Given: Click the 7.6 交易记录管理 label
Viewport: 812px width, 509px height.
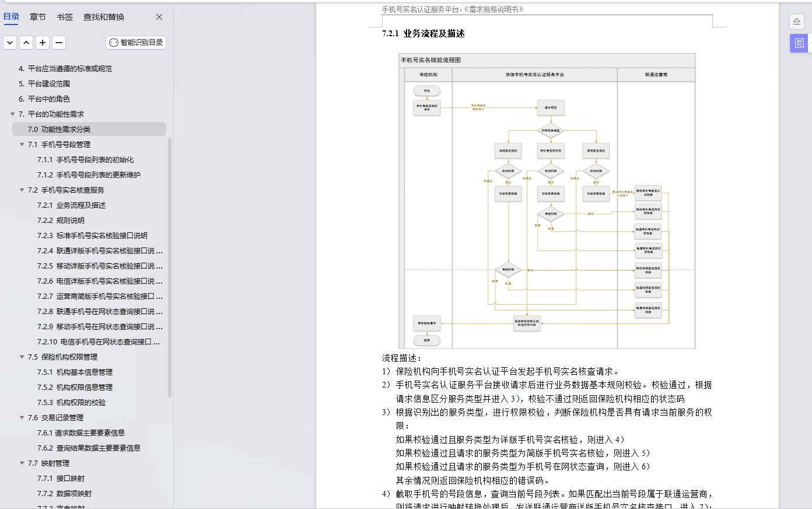Looking at the screenshot, I should 55,417.
